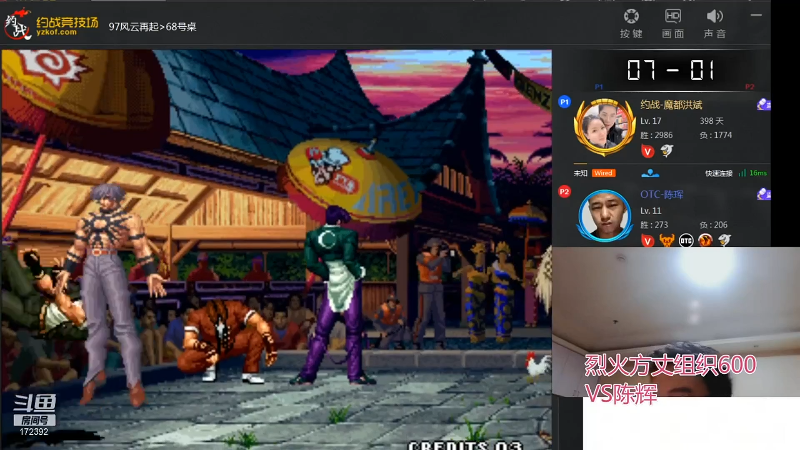
Task: Click the webcam video feed
Action: click(x=676, y=321)
